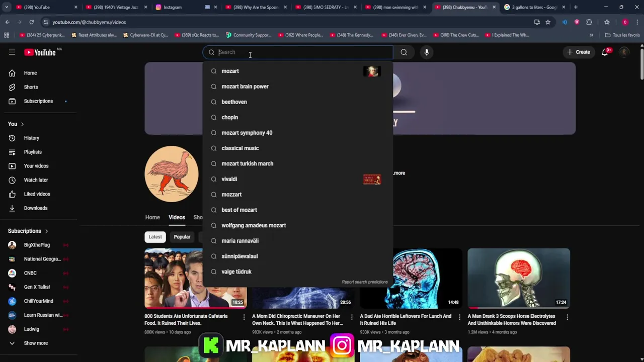The height and width of the screenshot is (362, 644).
Task: Select the Popular filter chip
Action: [182, 237]
